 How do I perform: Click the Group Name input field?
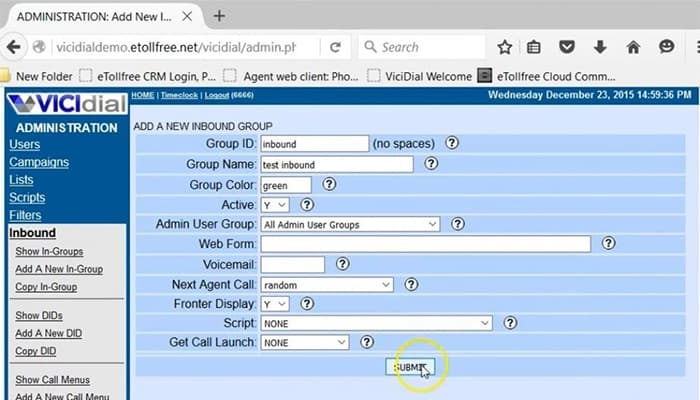click(337, 164)
